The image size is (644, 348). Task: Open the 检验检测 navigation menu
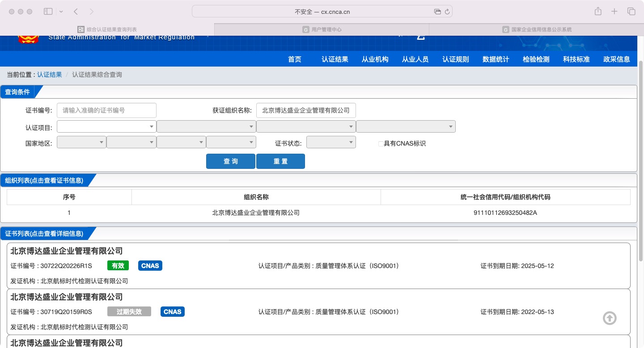point(536,59)
